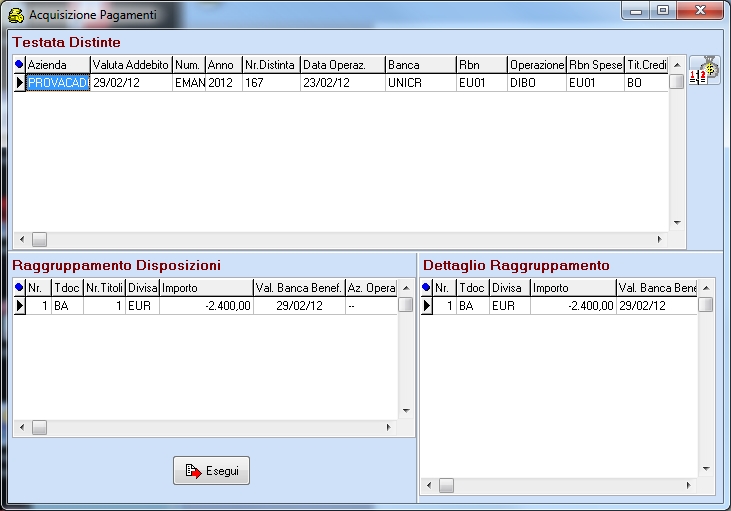
Task: Click Importo header in Dettaglio Raggruppamento
Action: point(573,288)
